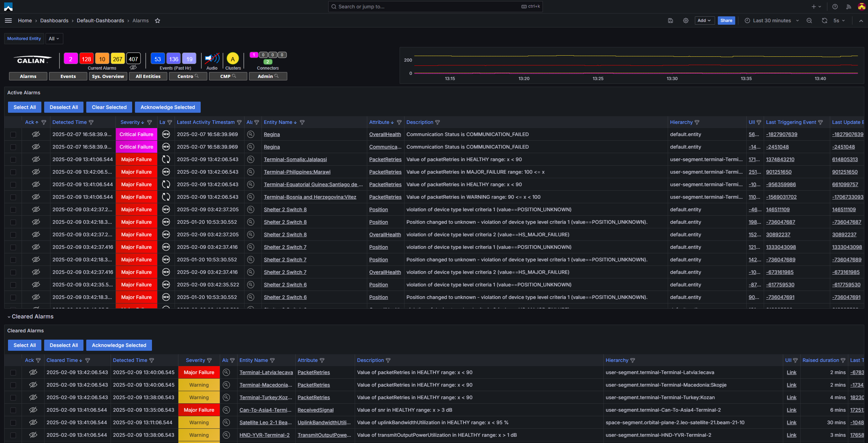Click the muted Audio speaker icon
The width and height of the screenshot is (868, 443).
[211, 58]
